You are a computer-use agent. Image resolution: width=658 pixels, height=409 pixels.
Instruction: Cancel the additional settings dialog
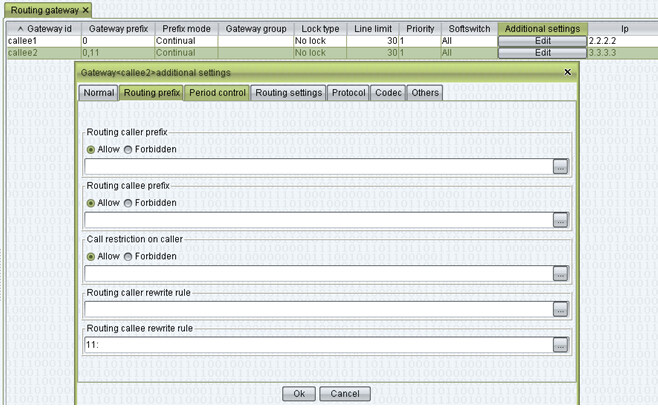[345, 394]
